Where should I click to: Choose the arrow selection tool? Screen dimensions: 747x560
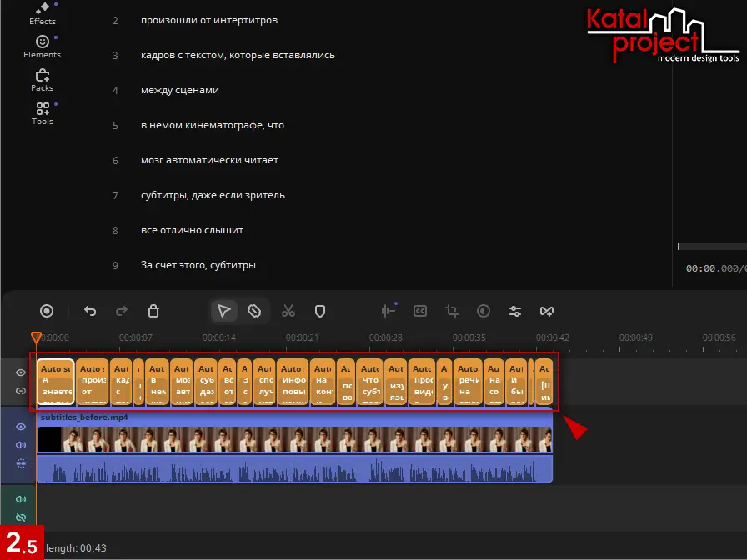(x=223, y=311)
